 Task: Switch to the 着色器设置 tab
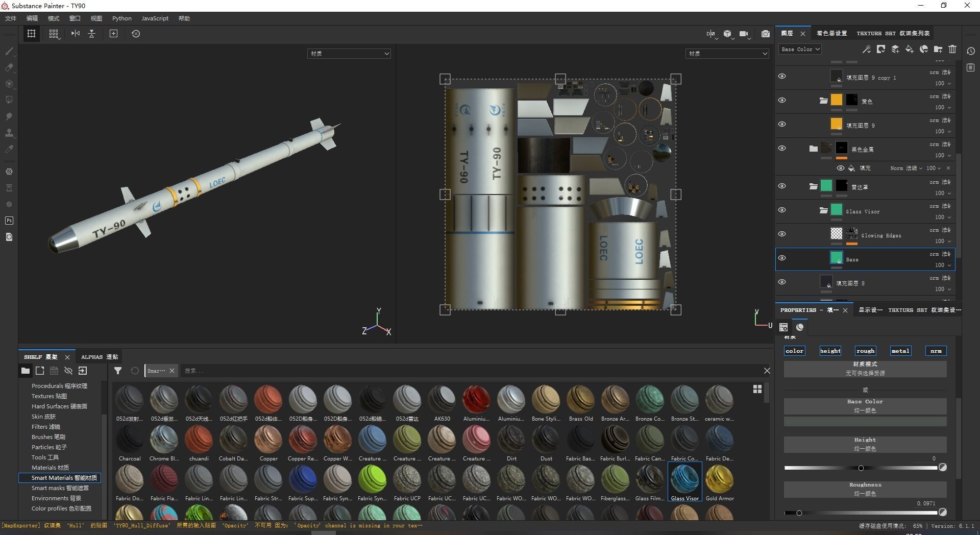pos(831,33)
